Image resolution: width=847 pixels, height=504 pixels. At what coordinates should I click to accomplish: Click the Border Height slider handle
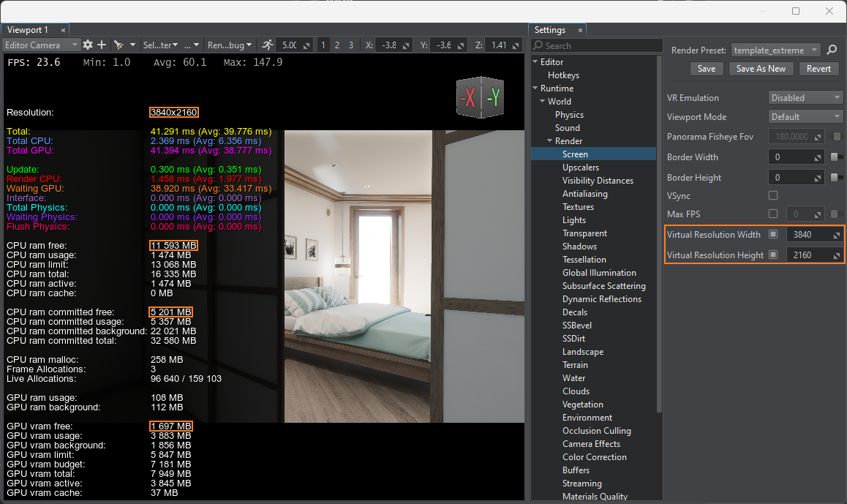pos(834,177)
